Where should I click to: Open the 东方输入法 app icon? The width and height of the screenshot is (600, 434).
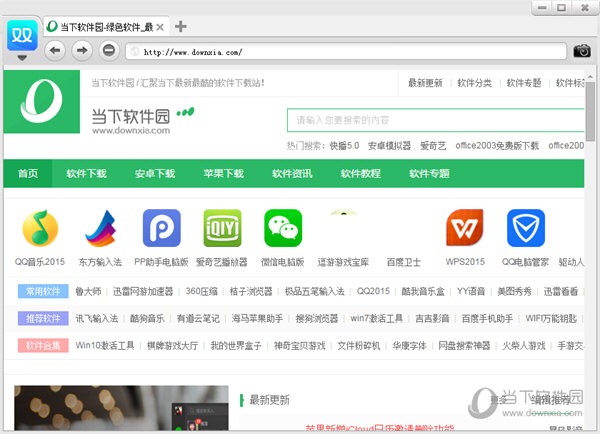pyautogui.click(x=101, y=228)
